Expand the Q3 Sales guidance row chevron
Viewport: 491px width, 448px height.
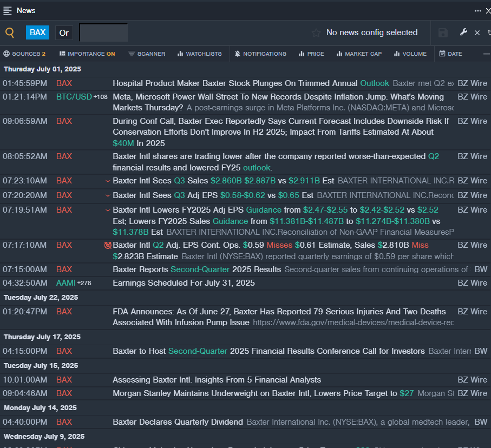pos(108,181)
